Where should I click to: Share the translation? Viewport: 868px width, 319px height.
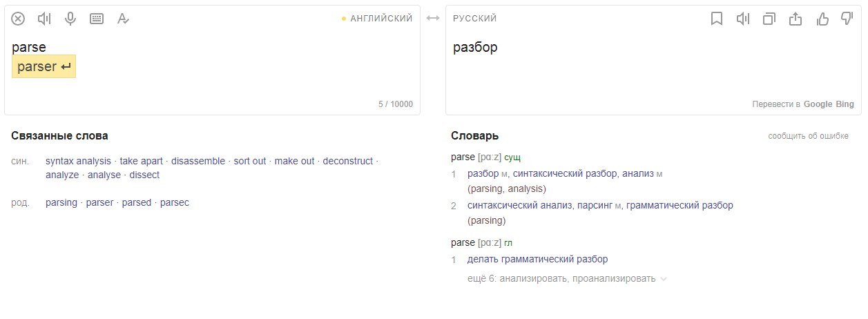click(795, 19)
